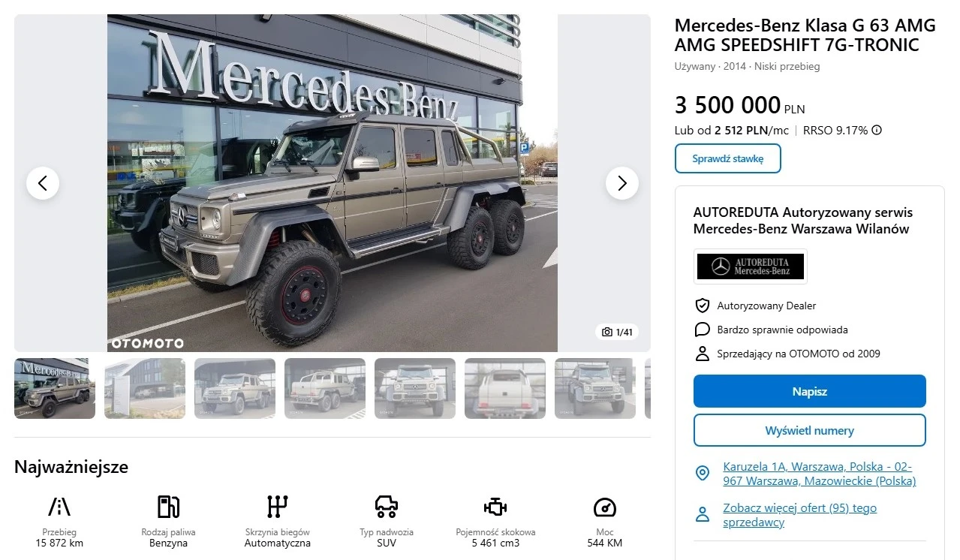This screenshot has height=560, width=960.
Task: Click the main G 63 AMG 6x6 photo
Action: 333,183
